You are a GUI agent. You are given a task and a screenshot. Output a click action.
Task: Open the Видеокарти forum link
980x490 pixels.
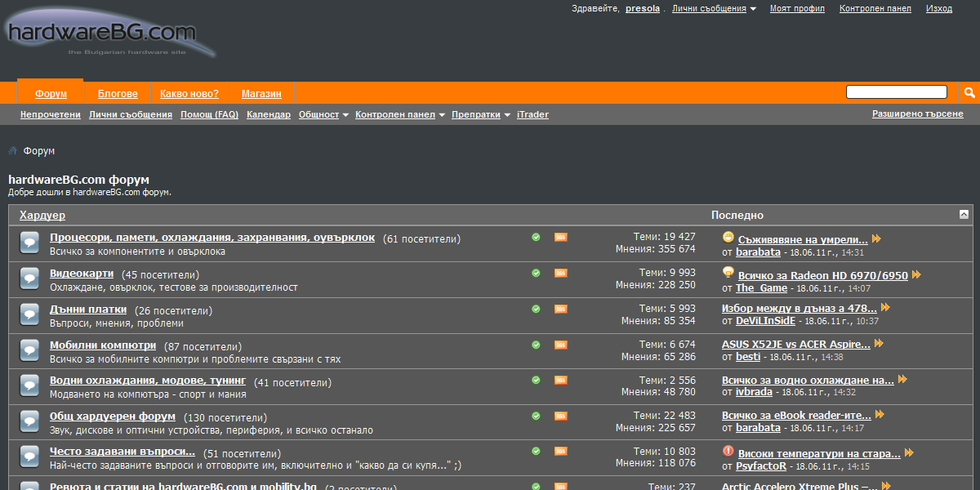(82, 274)
